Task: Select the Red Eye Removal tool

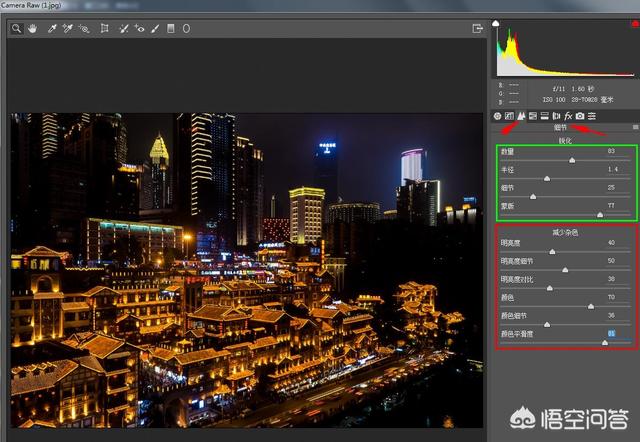Action: pos(139,29)
